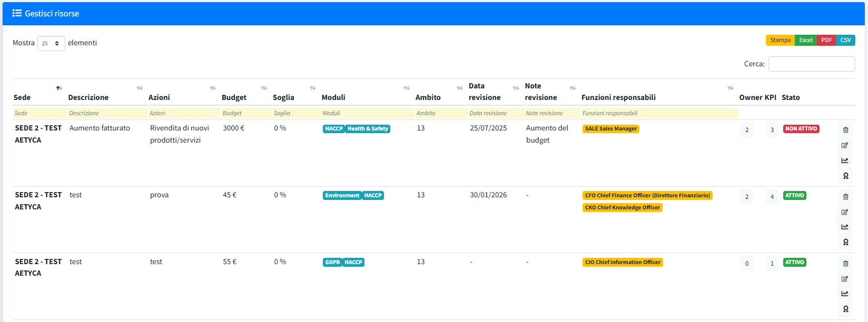Click the Descrizione column filter field
The width and height of the screenshot is (868, 322).
[107, 113]
